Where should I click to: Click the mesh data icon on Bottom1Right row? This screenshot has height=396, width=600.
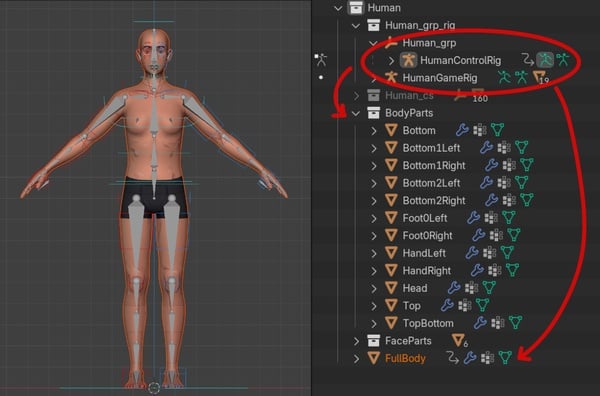point(527,165)
